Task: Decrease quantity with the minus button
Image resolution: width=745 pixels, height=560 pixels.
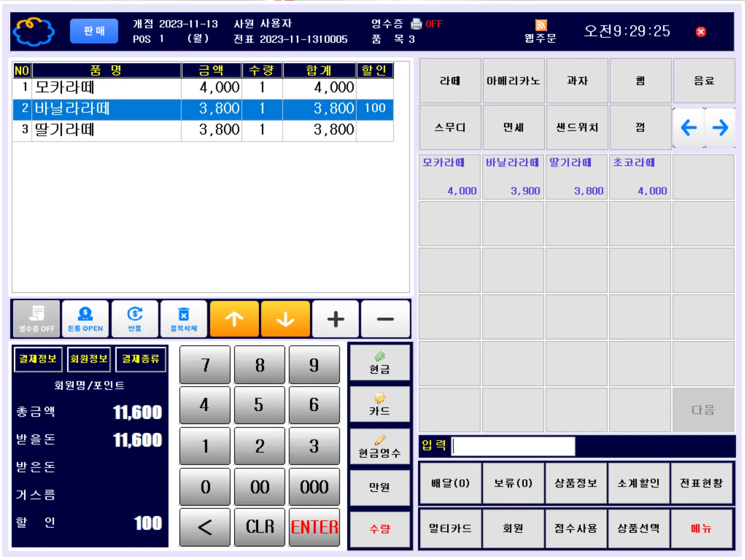Action: point(385,318)
